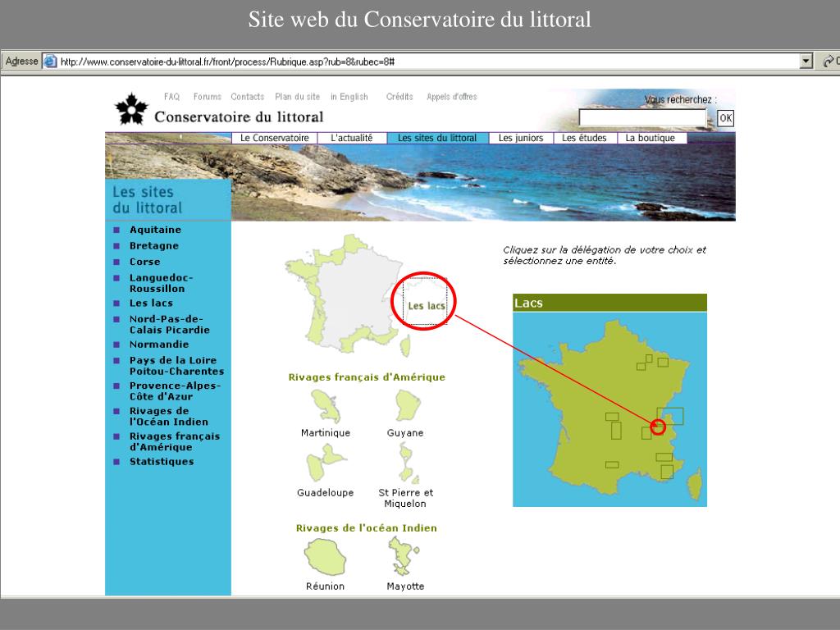Screen dimensions: 840x630
Task: Click the Rivages de l'océan Indien heading
Action: point(367,528)
